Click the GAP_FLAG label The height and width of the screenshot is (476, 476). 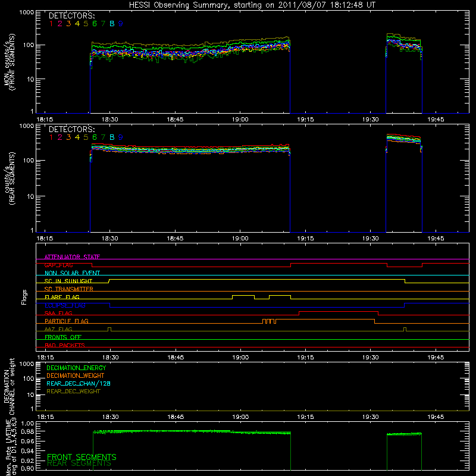[58, 265]
